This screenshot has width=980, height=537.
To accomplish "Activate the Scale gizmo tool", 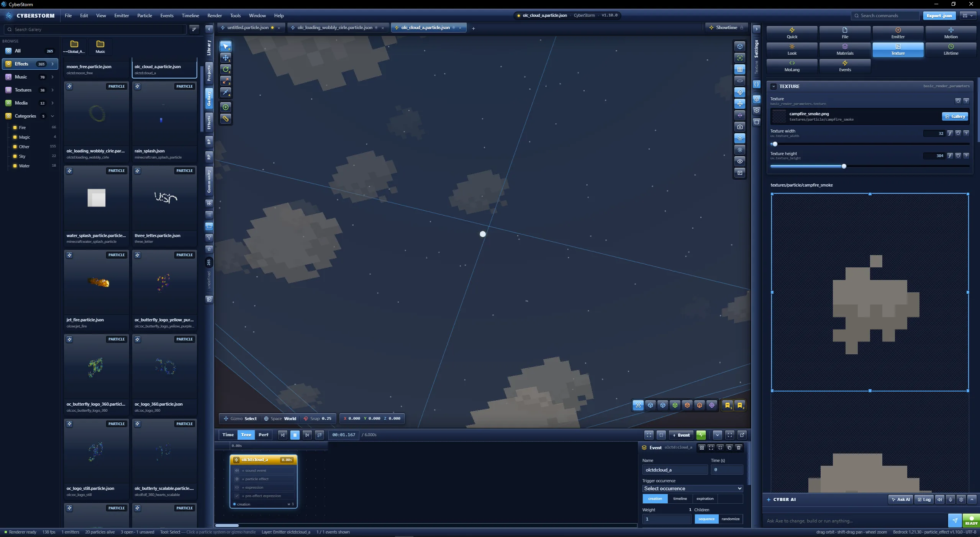I will point(225,81).
